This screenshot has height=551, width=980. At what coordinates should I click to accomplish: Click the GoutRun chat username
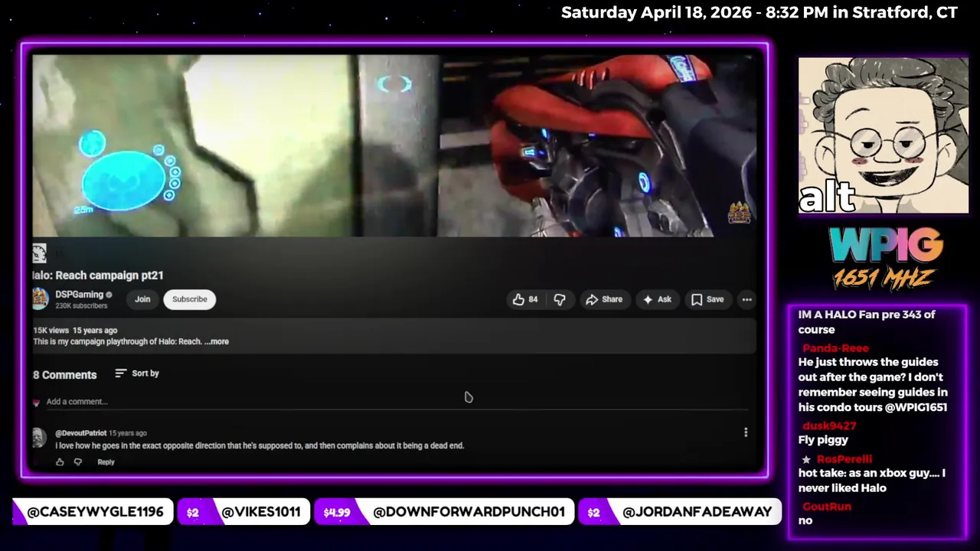pyautogui.click(x=826, y=507)
